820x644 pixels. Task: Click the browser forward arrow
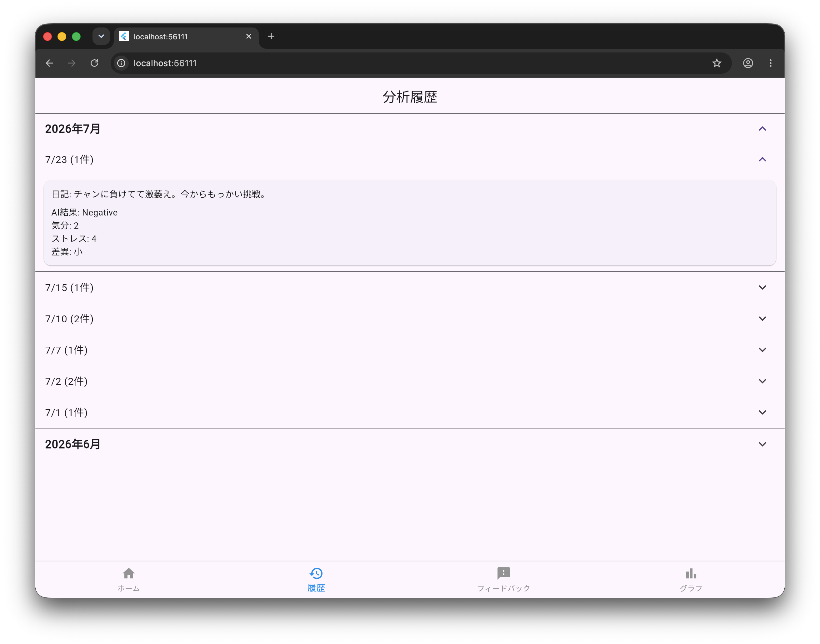[72, 63]
